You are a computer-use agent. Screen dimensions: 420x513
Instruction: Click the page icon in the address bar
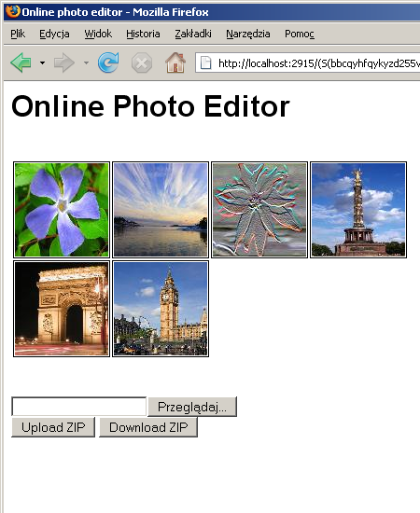(205, 62)
